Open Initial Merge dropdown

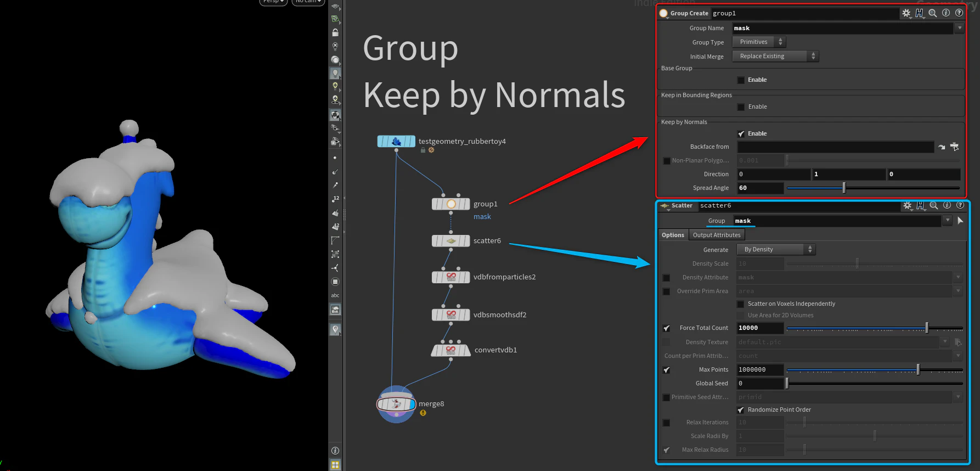click(x=776, y=56)
